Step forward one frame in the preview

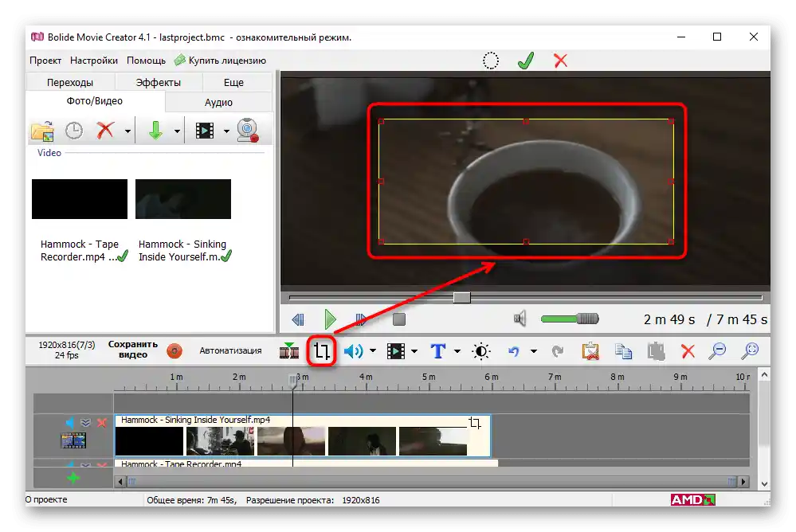361,319
